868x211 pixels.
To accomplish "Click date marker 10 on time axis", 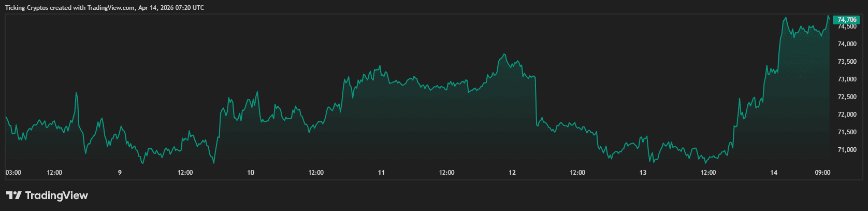I will tap(251, 173).
